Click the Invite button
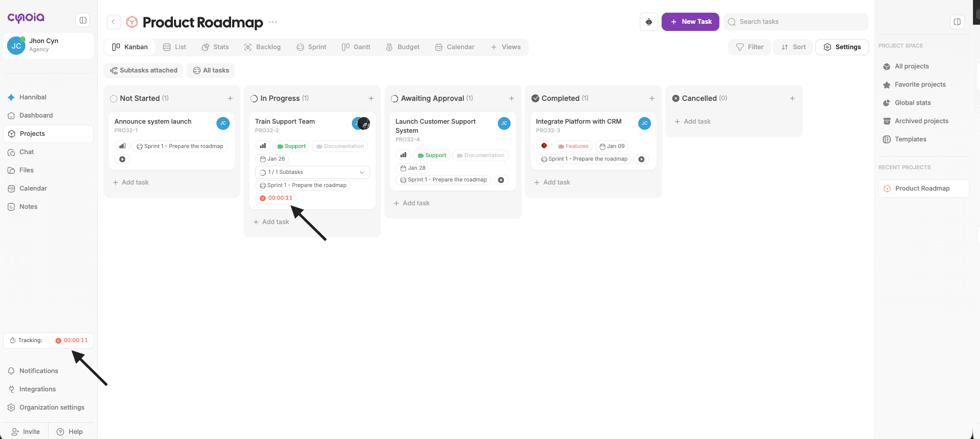Viewport: 980px width, 439px height. (x=25, y=432)
